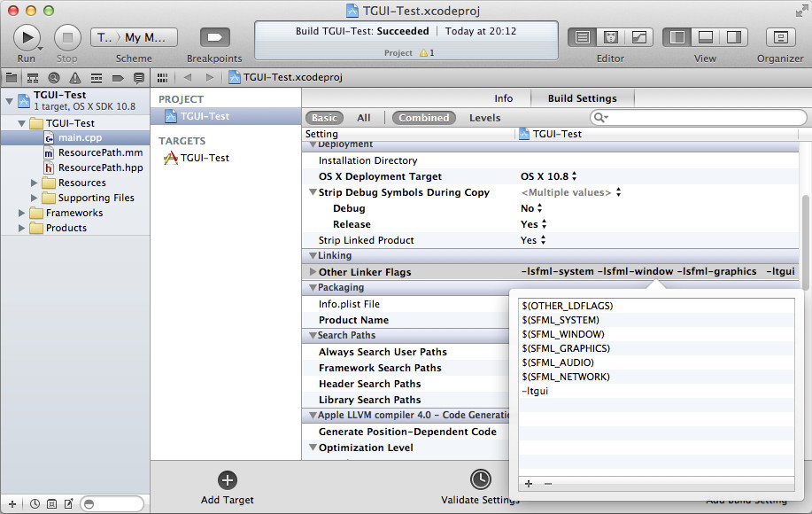The height and width of the screenshot is (514, 812).
Task: Collapse Strip Debug Symbols During Copy
Action: tap(313, 192)
